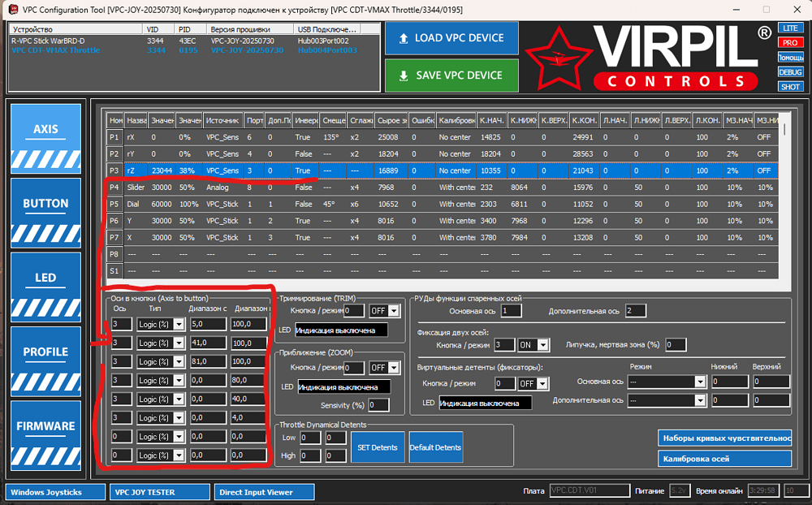Open the FIRMWARE section
Image resolution: width=812 pixels, height=505 pixels.
coord(45,435)
